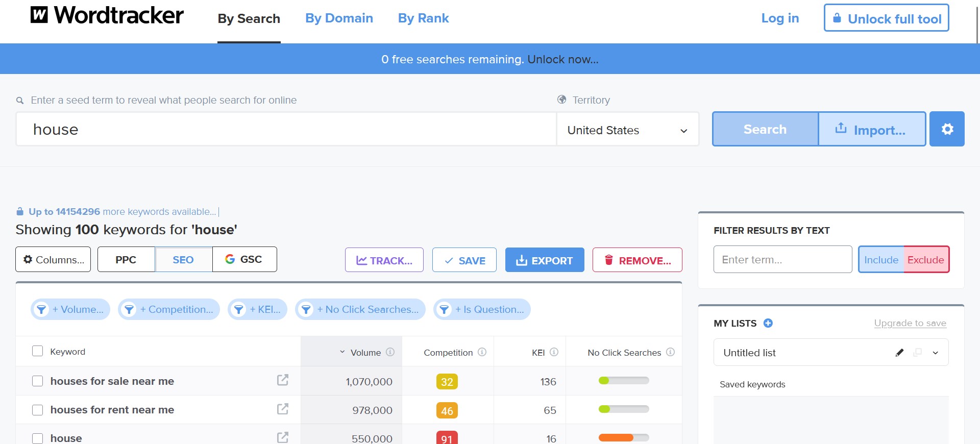This screenshot has height=444, width=980.
Task: Tick the 'houses for rent near me' checkbox
Action: tap(37, 410)
